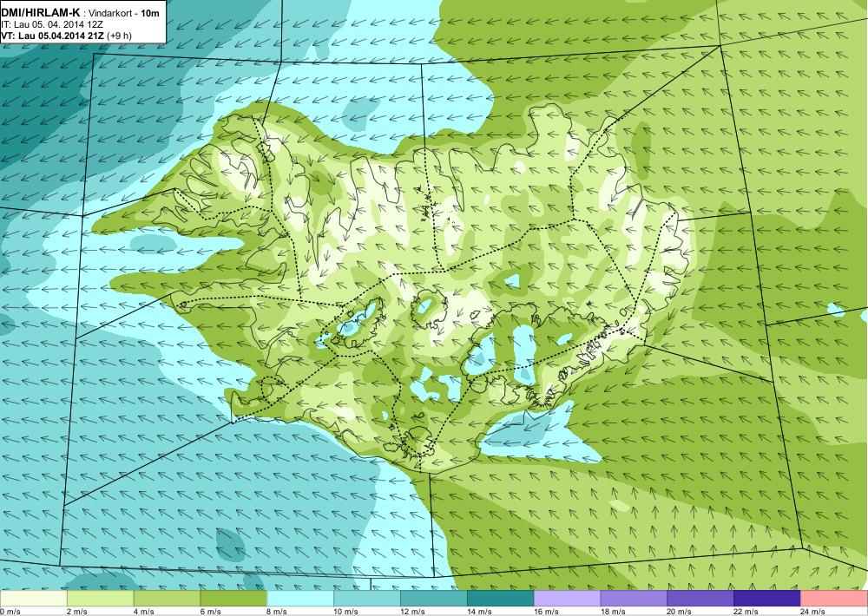The width and height of the screenshot is (868, 616).
Task: Click the DMI/HIRLAM-K title text
Action: pos(41,13)
